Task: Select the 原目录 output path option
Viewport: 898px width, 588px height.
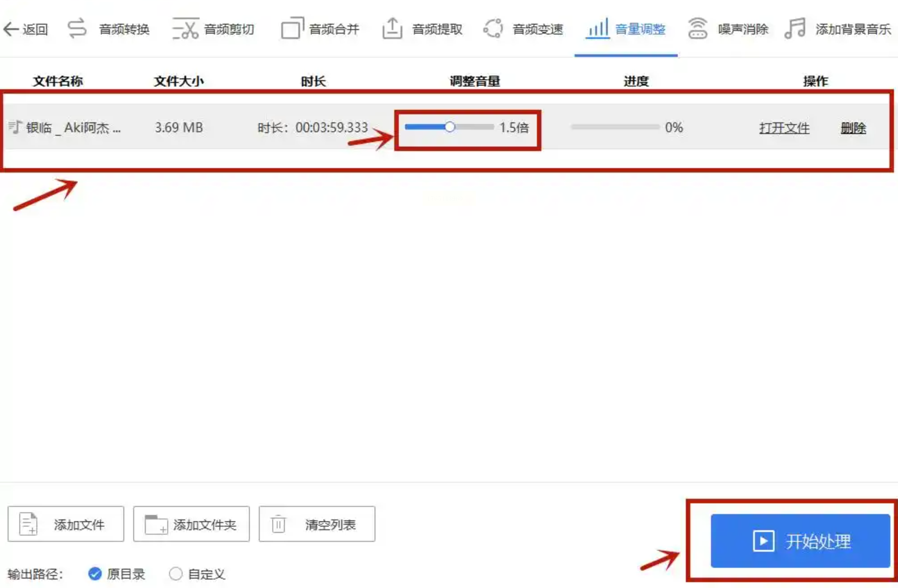Action: 95,573
